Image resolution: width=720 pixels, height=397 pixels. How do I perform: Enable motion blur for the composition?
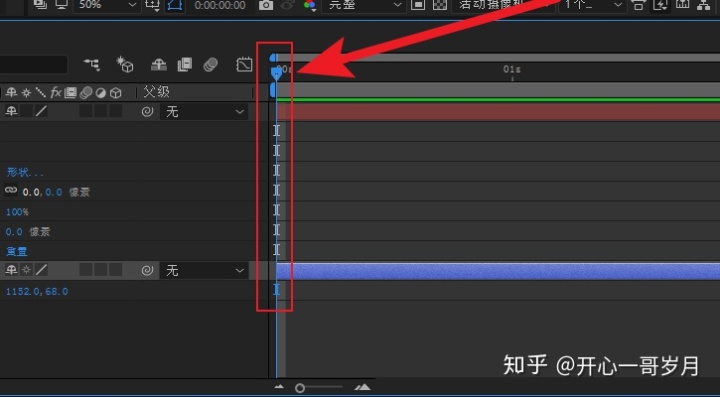[x=210, y=65]
